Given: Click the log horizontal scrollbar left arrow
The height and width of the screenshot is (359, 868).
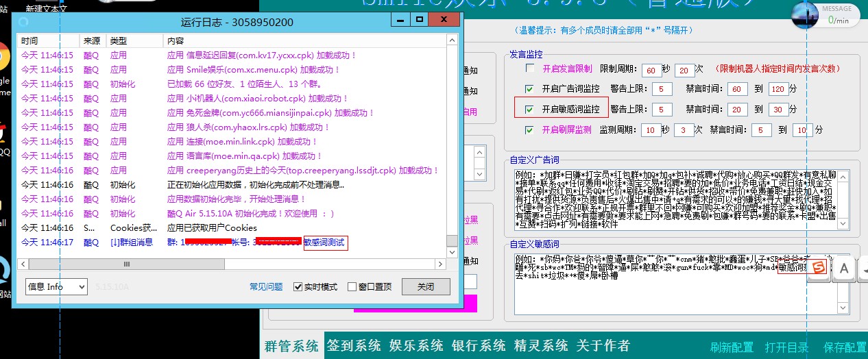Looking at the screenshot, I should tap(23, 264).
